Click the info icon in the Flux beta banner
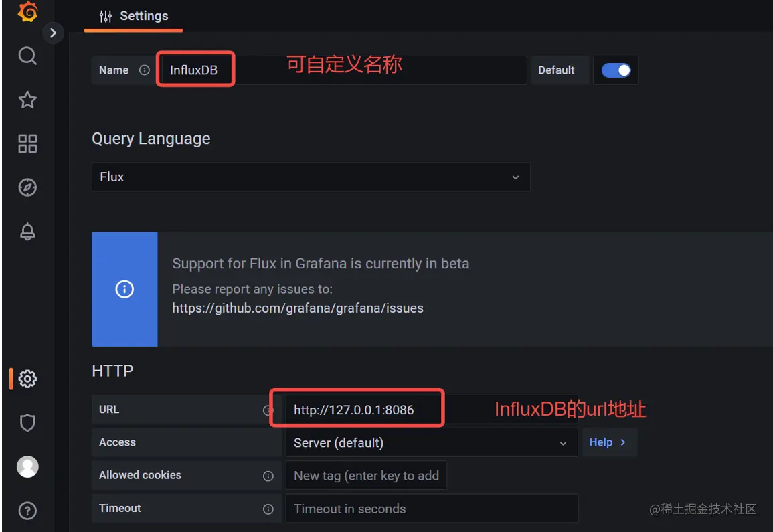This screenshot has height=532, width=773. [124, 289]
